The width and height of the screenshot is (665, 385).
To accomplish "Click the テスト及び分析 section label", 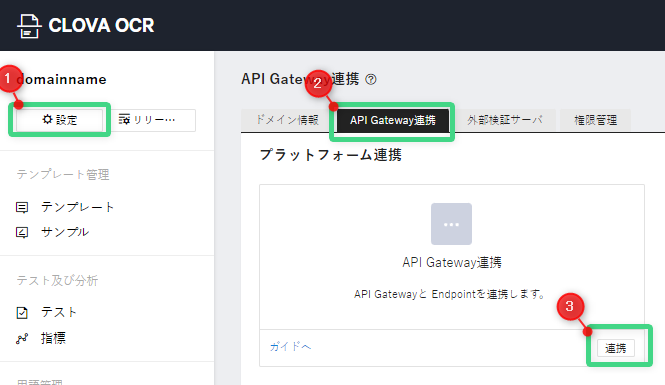I will 57,280.
